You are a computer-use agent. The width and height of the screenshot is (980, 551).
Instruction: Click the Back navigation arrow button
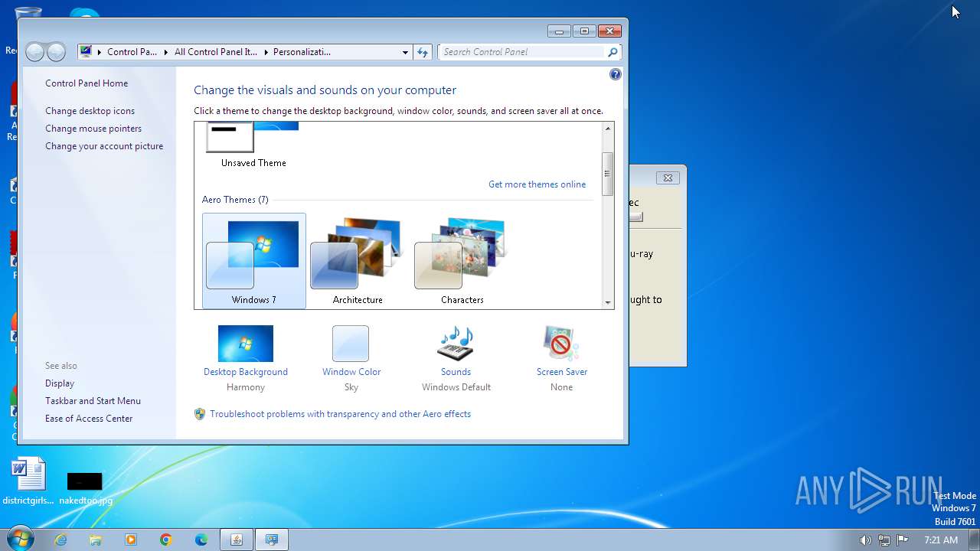click(x=35, y=52)
